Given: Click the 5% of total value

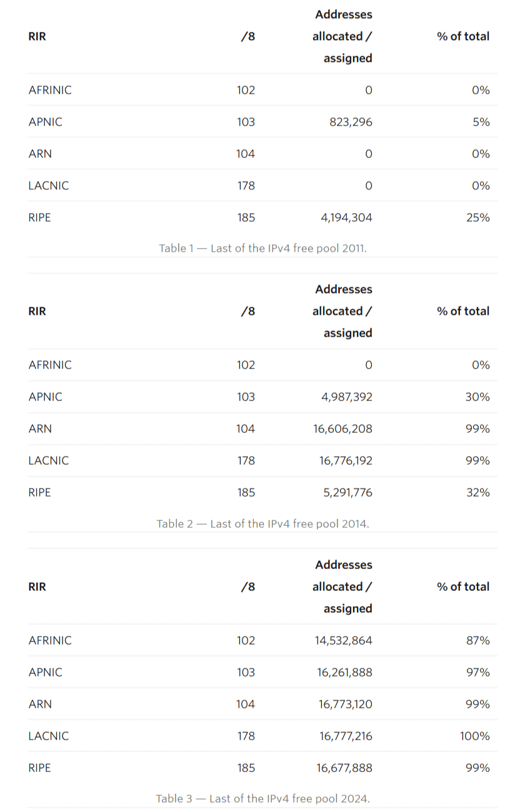Looking at the screenshot, I should point(481,122).
